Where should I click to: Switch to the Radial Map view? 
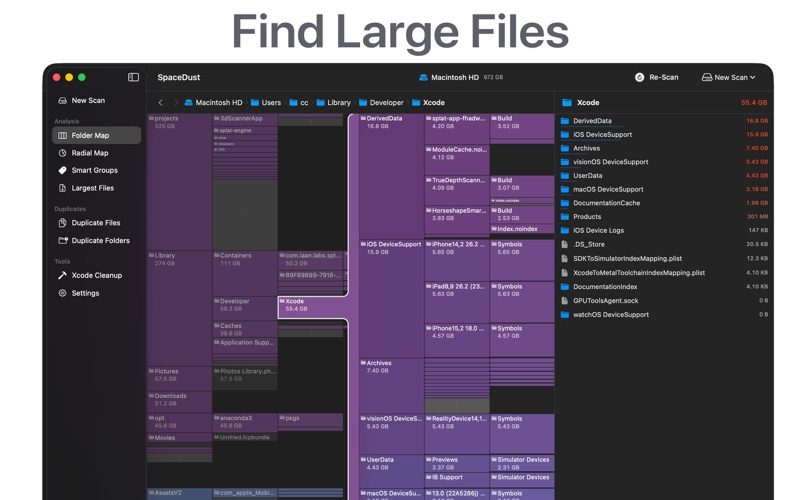[x=96, y=153]
